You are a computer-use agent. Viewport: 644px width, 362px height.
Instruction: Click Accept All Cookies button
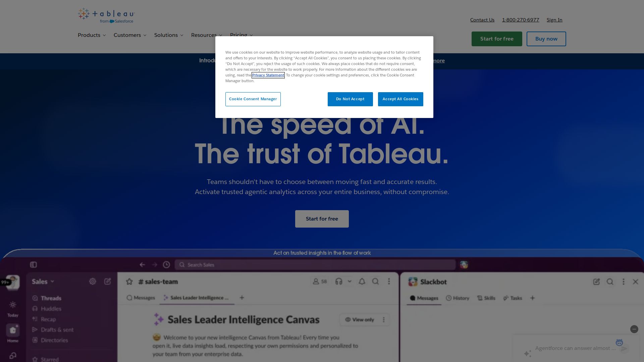pos(400,99)
